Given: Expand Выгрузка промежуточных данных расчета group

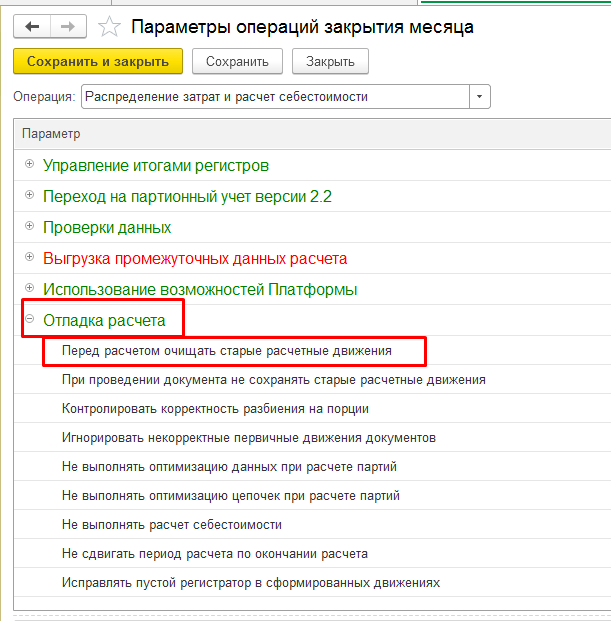Looking at the screenshot, I should click(x=29, y=256).
